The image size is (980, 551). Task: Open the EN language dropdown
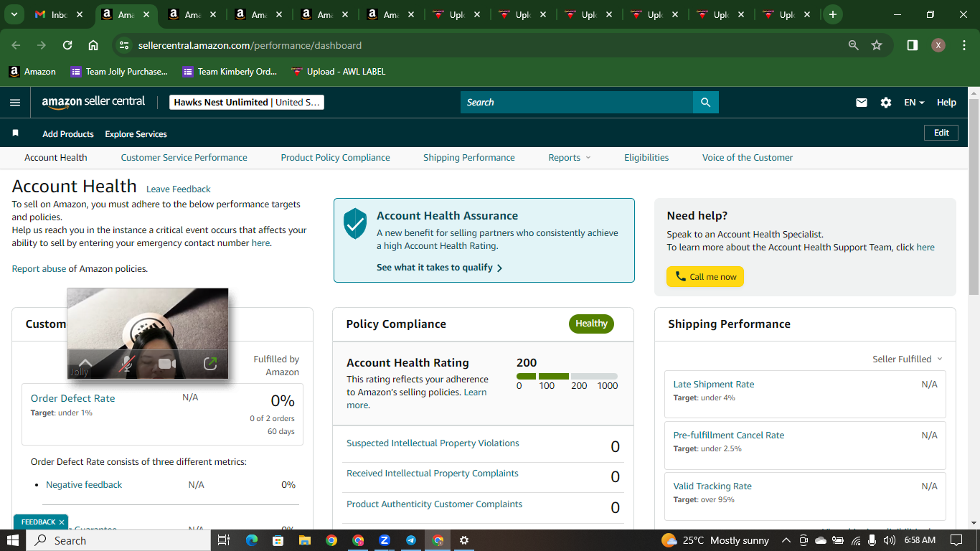tap(914, 103)
